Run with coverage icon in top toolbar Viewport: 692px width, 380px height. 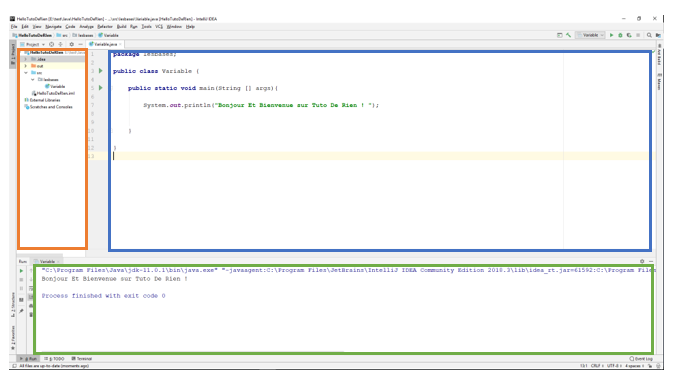coord(629,35)
